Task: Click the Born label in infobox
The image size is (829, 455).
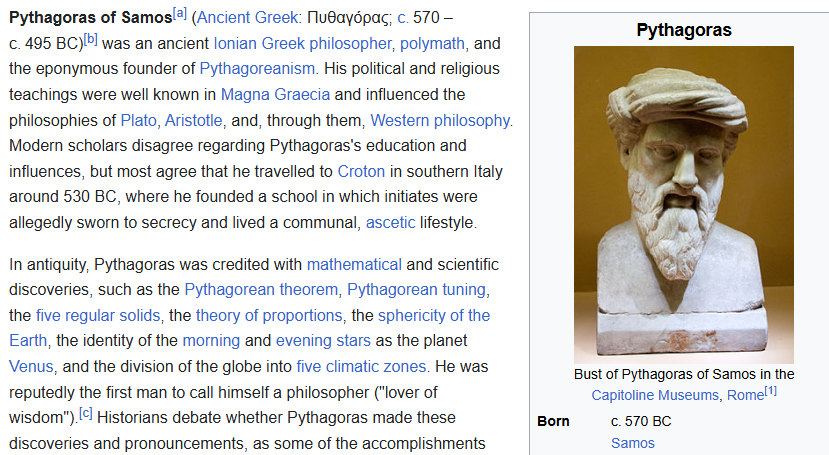Action: 554,421
